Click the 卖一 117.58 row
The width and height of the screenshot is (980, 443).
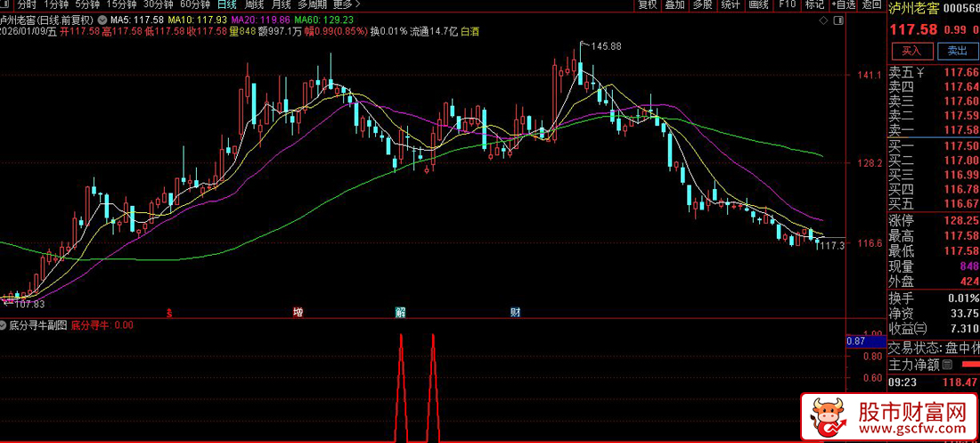click(x=934, y=129)
